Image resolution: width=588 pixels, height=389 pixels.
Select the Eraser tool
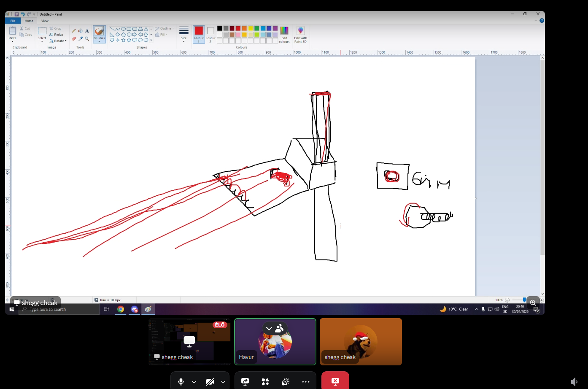(x=74, y=38)
